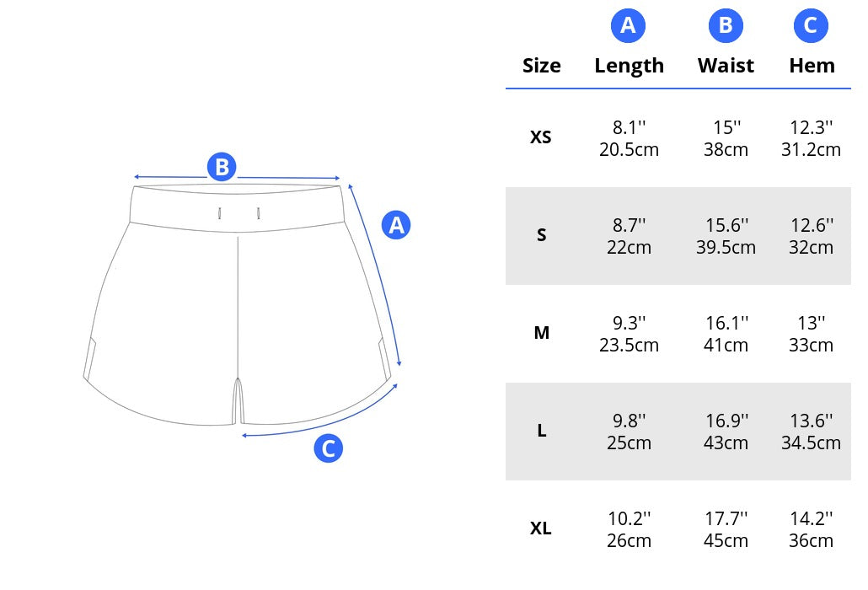Click the Size column header

click(x=541, y=65)
